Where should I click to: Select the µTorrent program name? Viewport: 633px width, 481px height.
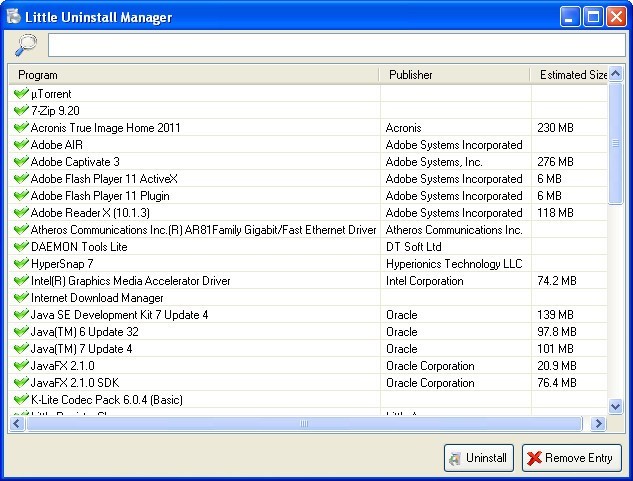pos(51,94)
